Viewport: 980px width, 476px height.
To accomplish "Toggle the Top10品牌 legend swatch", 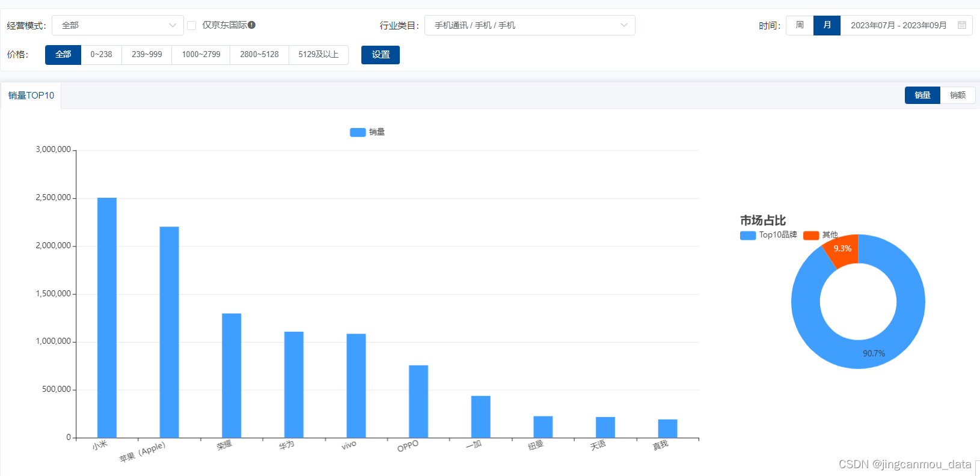I will point(748,236).
